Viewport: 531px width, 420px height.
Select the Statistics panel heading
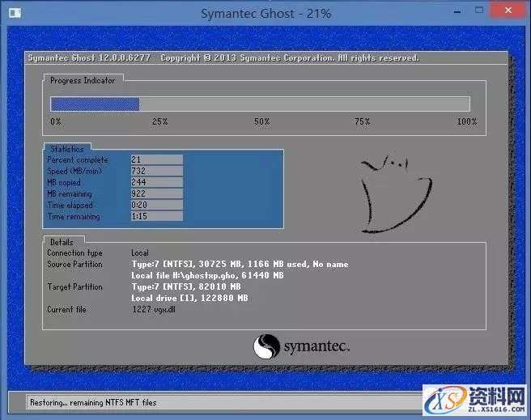pyautogui.click(x=66, y=149)
